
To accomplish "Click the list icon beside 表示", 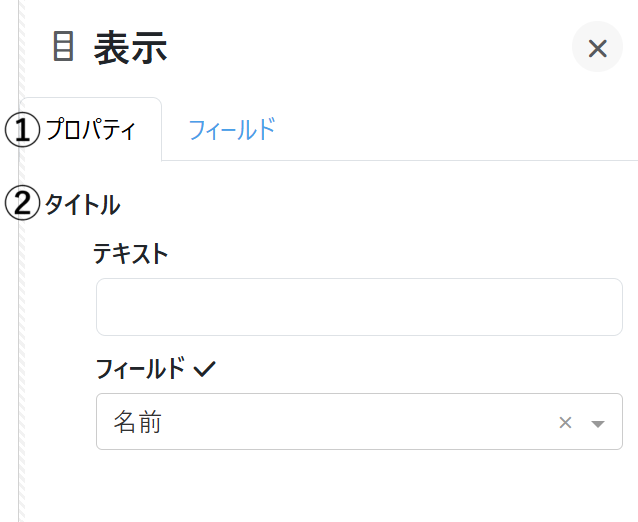I will tap(63, 47).
